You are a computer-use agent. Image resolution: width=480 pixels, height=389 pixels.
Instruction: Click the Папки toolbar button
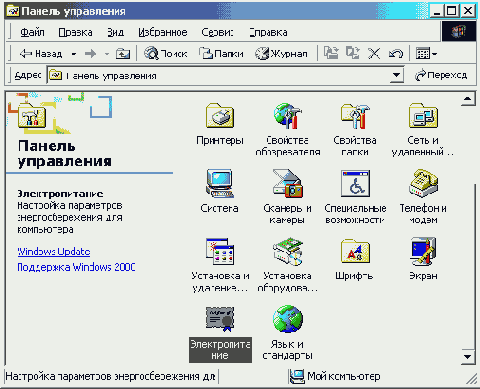[x=221, y=53]
